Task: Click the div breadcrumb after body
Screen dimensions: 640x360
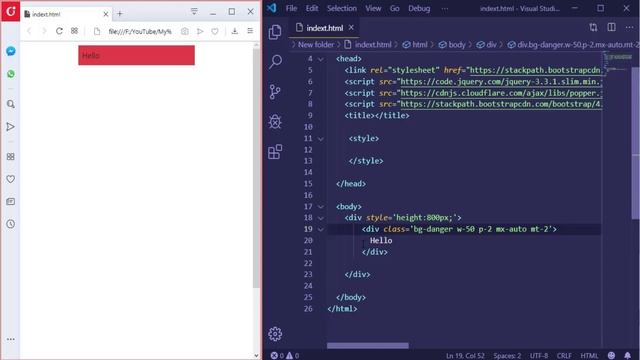Action: click(x=487, y=44)
